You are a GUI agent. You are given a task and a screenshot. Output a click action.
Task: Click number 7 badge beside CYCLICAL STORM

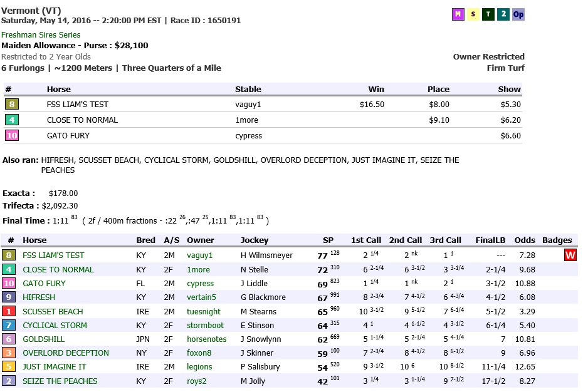[9, 326]
